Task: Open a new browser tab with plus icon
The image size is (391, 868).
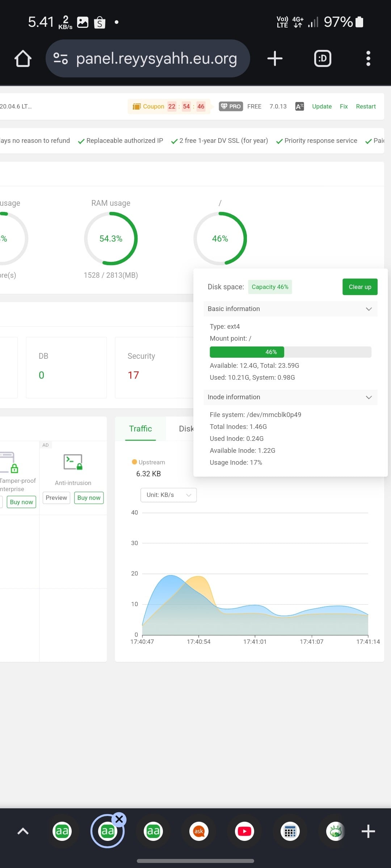Action: click(x=275, y=59)
